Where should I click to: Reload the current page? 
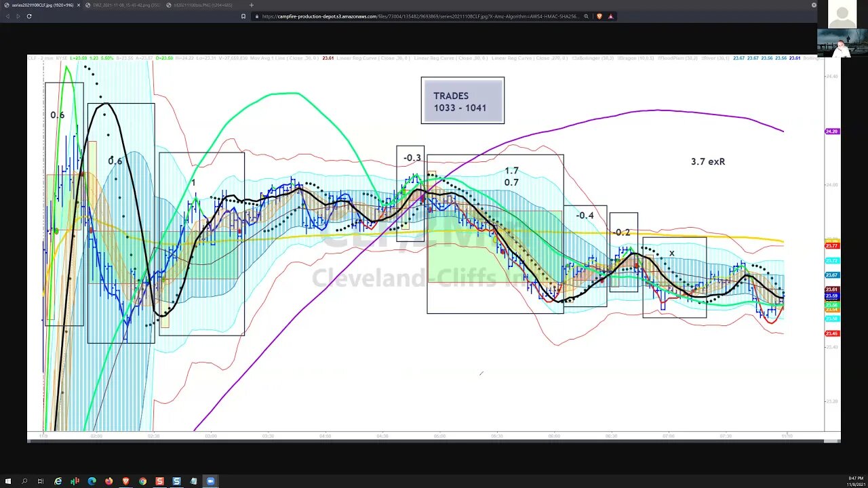coord(28,16)
